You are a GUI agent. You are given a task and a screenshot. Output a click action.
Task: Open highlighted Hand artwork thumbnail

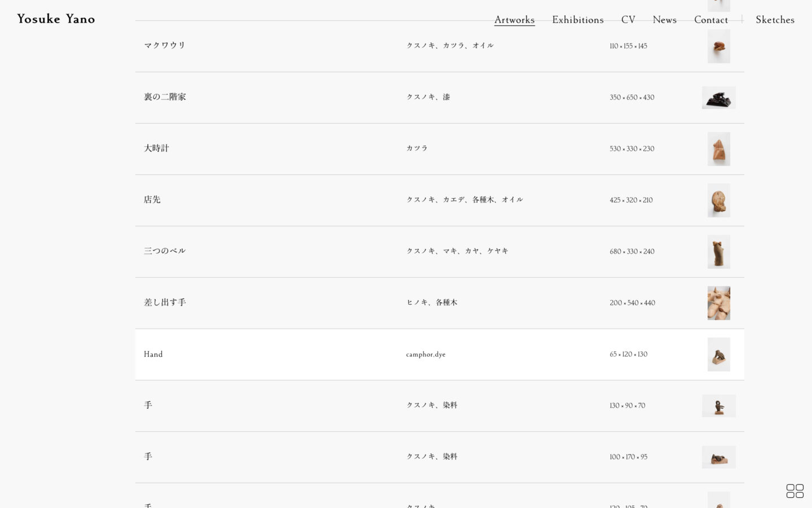pyautogui.click(x=718, y=354)
